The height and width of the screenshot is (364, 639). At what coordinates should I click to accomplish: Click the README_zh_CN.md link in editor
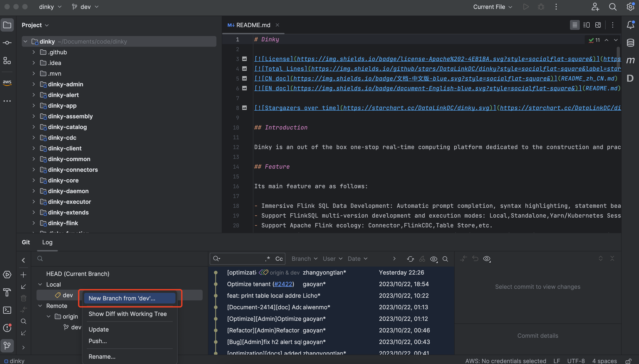(x=588, y=79)
